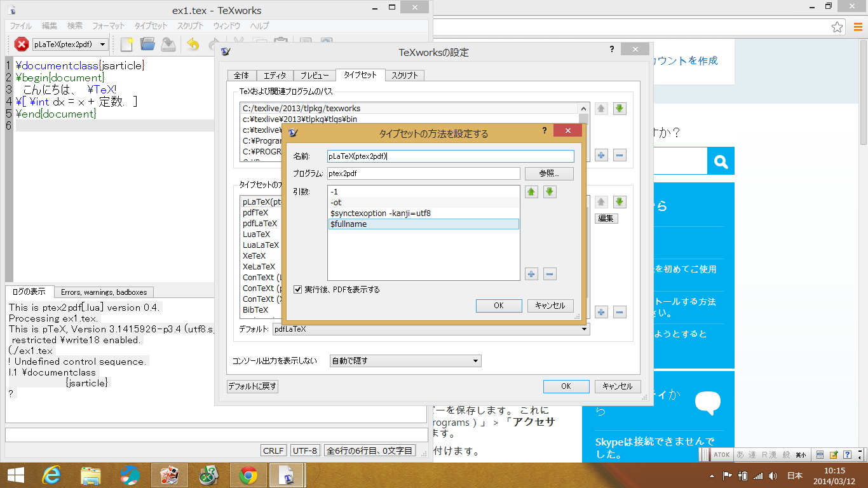Click the yellow Undo arrow icon

tap(193, 44)
